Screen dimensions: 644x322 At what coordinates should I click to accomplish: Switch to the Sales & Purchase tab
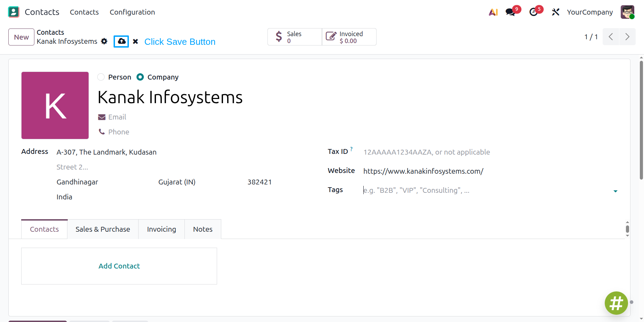tap(103, 229)
